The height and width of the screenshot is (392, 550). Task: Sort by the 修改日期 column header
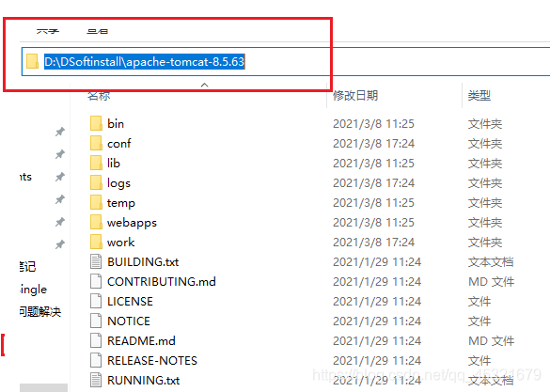tap(355, 95)
